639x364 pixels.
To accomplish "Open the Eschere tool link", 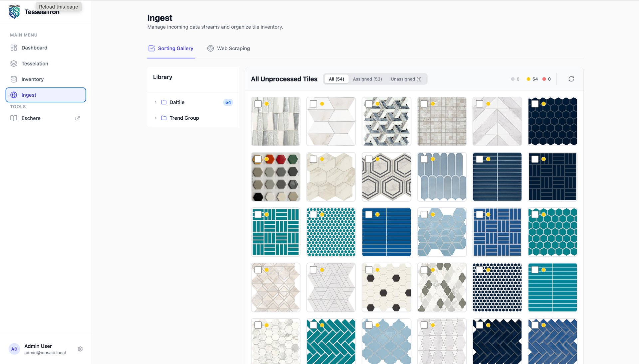I will (x=46, y=118).
